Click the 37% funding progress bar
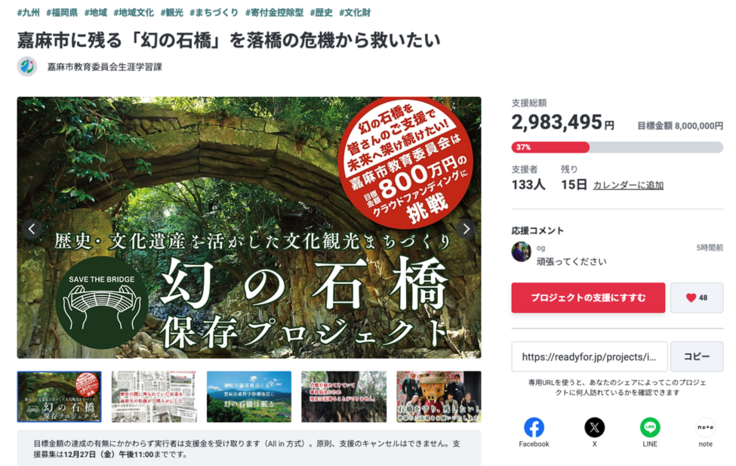The width and height of the screenshot is (736, 466). click(617, 147)
